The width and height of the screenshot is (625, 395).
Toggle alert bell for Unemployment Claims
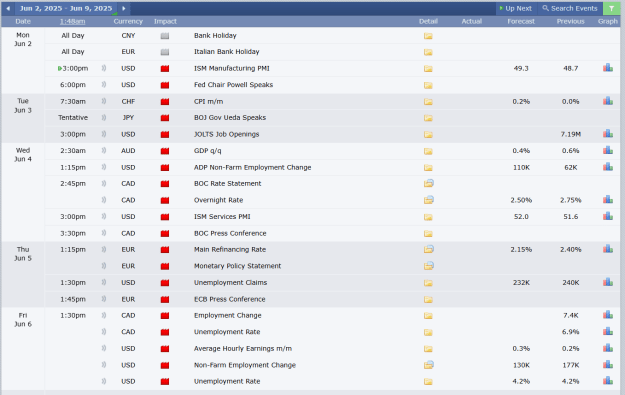coord(104,282)
